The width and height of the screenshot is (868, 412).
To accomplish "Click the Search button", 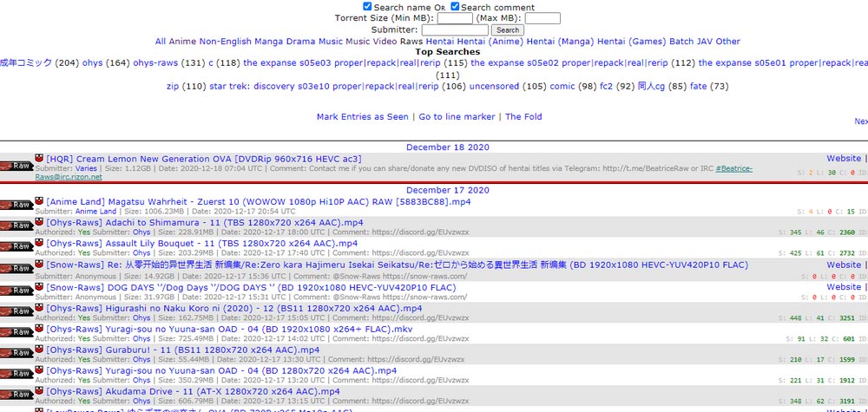I will (x=508, y=29).
